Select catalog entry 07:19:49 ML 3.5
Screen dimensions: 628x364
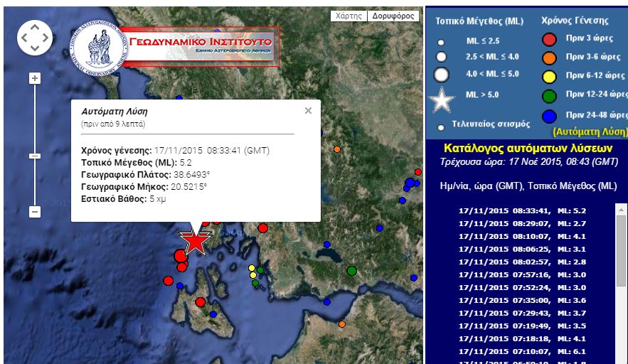click(522, 326)
